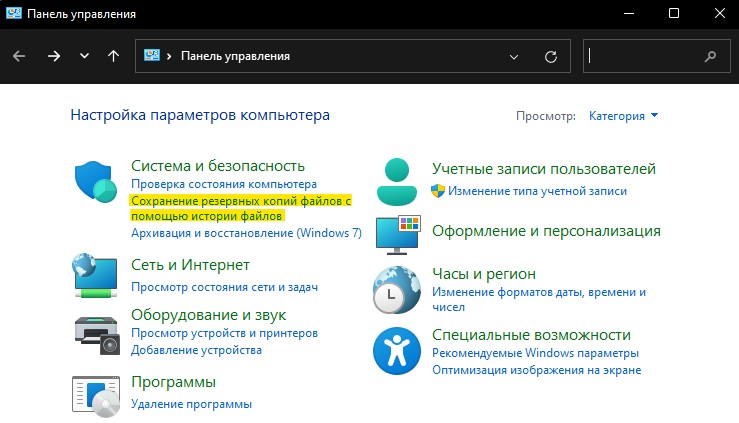
Task: Open Специальные возможности category
Action: click(531, 335)
